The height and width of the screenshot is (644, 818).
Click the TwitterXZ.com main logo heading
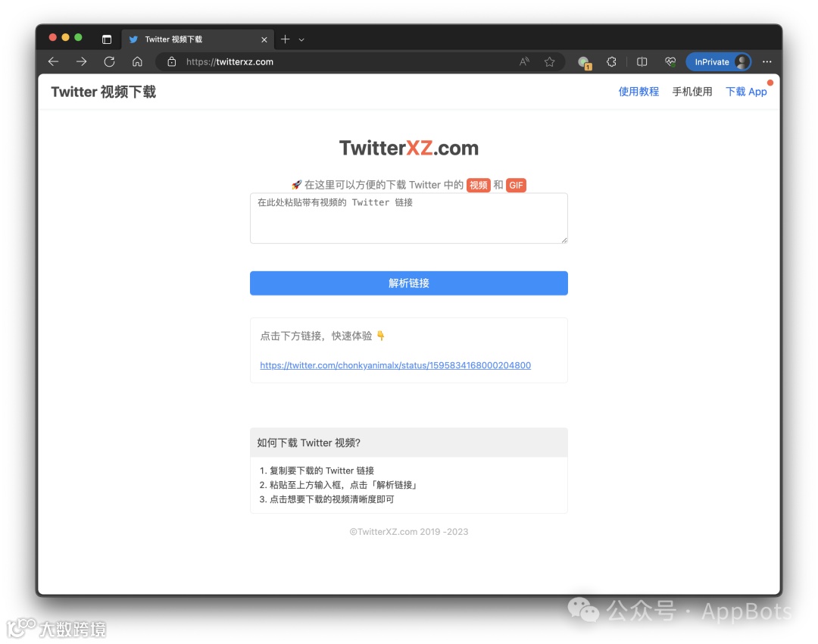pos(408,148)
